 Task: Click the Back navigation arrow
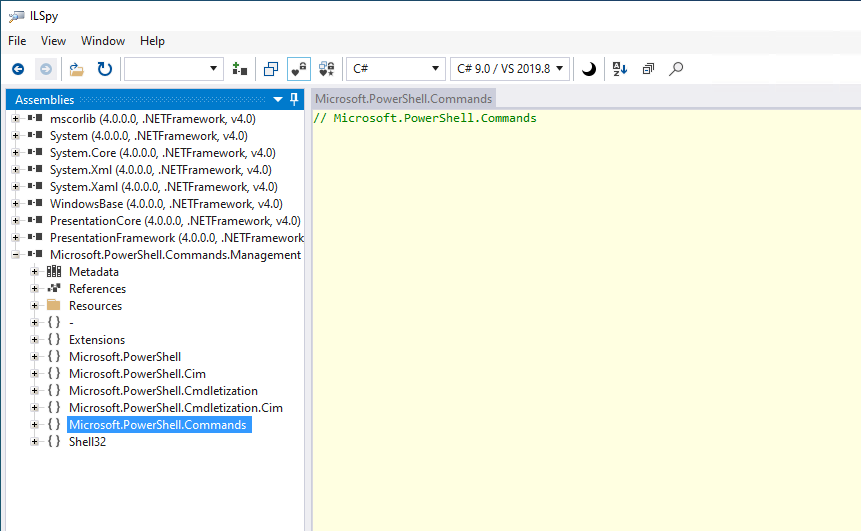click(x=18, y=69)
